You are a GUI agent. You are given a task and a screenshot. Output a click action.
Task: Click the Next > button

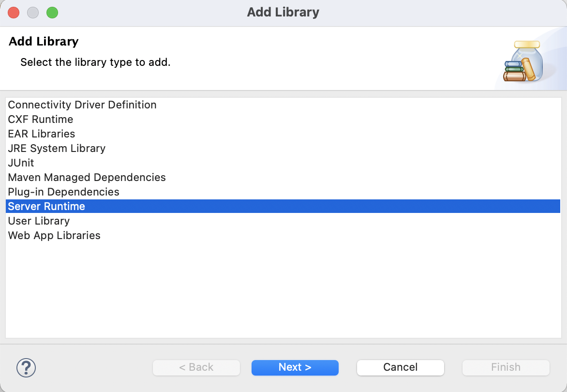[x=295, y=367]
